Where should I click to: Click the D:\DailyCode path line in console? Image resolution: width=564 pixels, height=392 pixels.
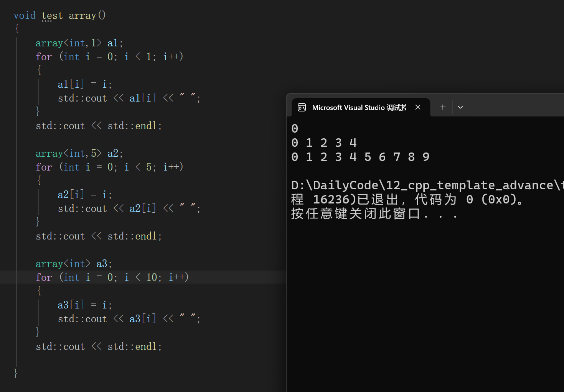point(427,185)
